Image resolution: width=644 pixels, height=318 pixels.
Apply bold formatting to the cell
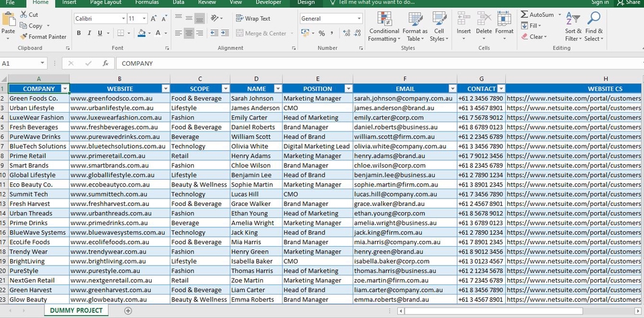[79, 33]
